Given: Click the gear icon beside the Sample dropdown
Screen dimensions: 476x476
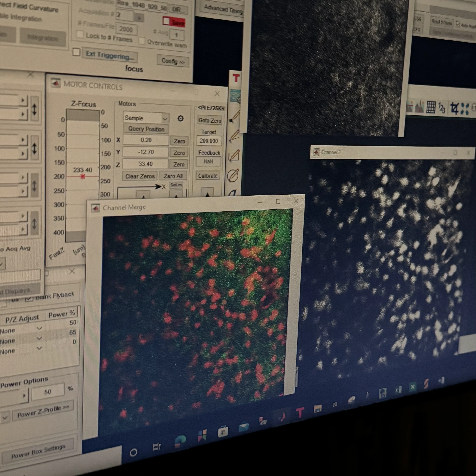Looking at the screenshot, I should pyautogui.click(x=181, y=118).
